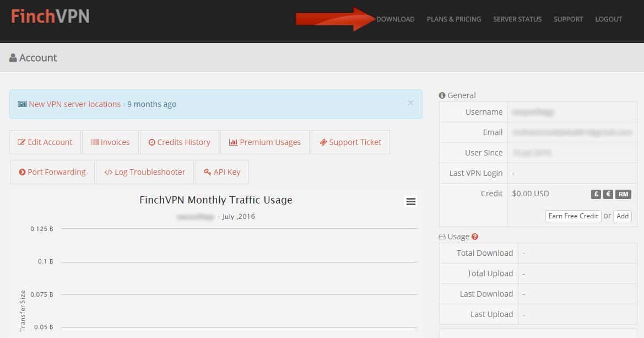
Task: Log out using the Logout menu item
Action: coord(608,19)
